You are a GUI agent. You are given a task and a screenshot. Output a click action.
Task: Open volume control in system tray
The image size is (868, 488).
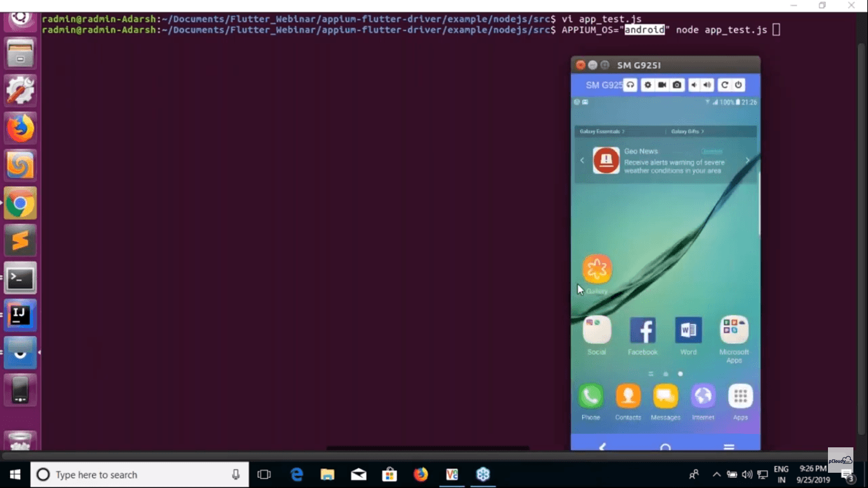click(x=747, y=475)
